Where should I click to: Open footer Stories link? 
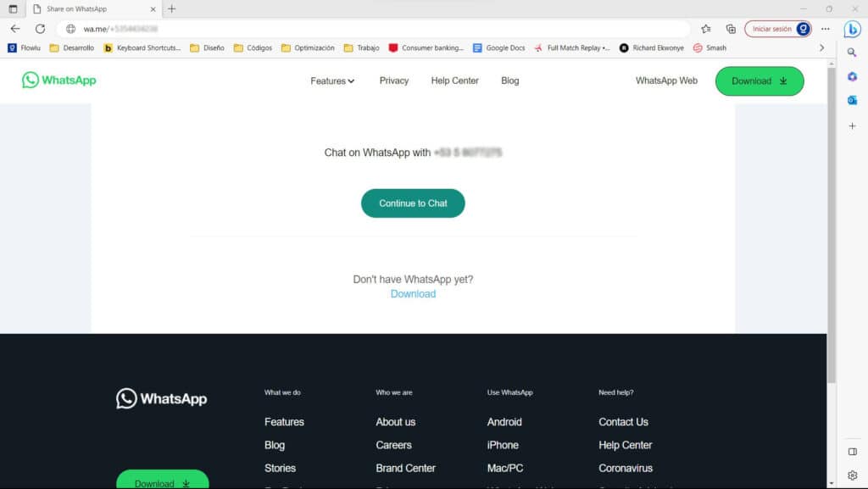(280, 468)
